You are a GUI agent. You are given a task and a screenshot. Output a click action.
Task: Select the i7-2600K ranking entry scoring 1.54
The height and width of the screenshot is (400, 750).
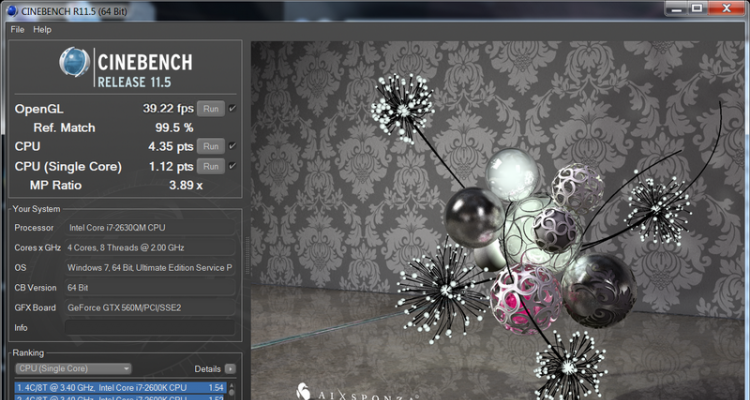pyautogui.click(x=118, y=387)
